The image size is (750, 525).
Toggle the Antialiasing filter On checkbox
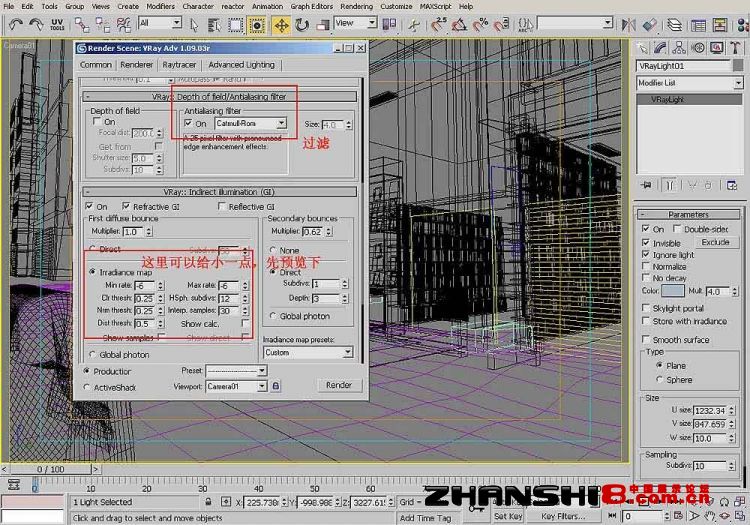(x=188, y=123)
